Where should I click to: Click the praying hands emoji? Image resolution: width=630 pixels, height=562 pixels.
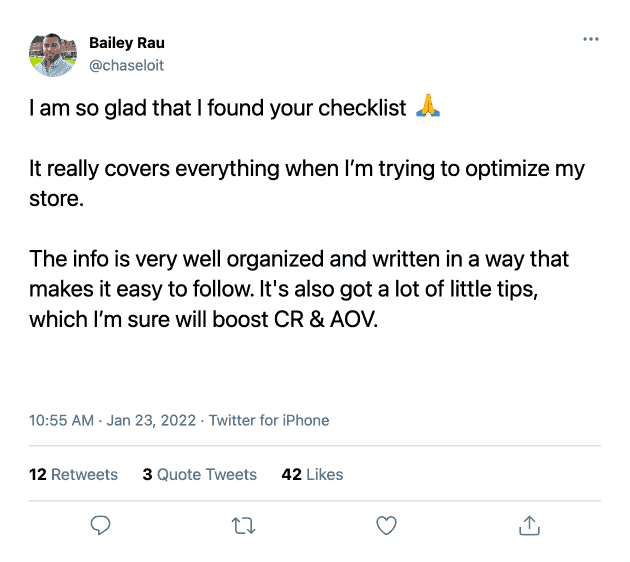427,108
